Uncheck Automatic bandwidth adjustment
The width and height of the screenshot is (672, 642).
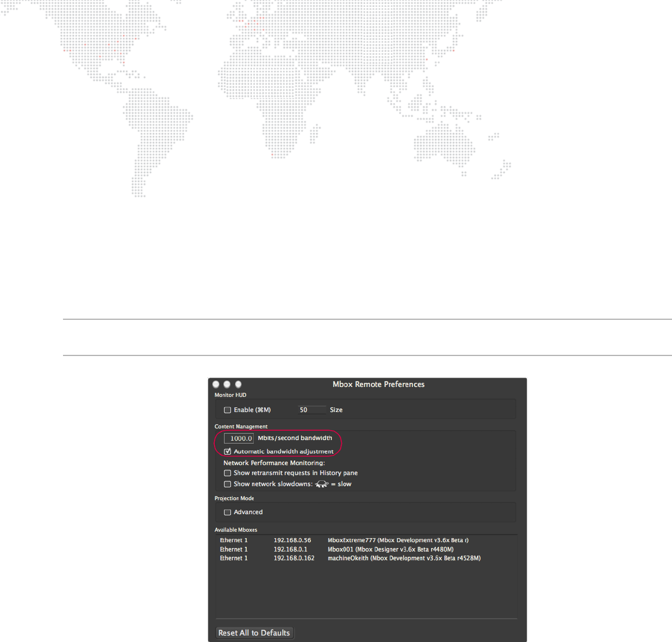coord(228,452)
